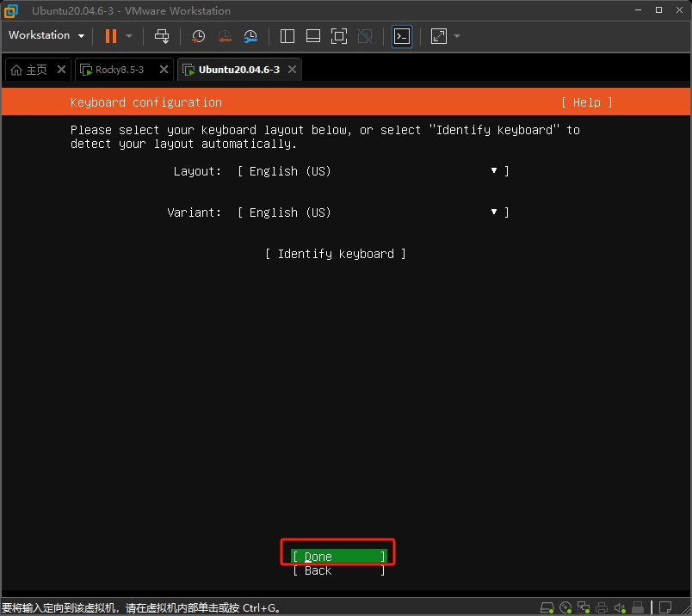Click the Ctrl+G input redirect hint text
The width and height of the screenshot is (692, 616).
[x=141, y=608]
